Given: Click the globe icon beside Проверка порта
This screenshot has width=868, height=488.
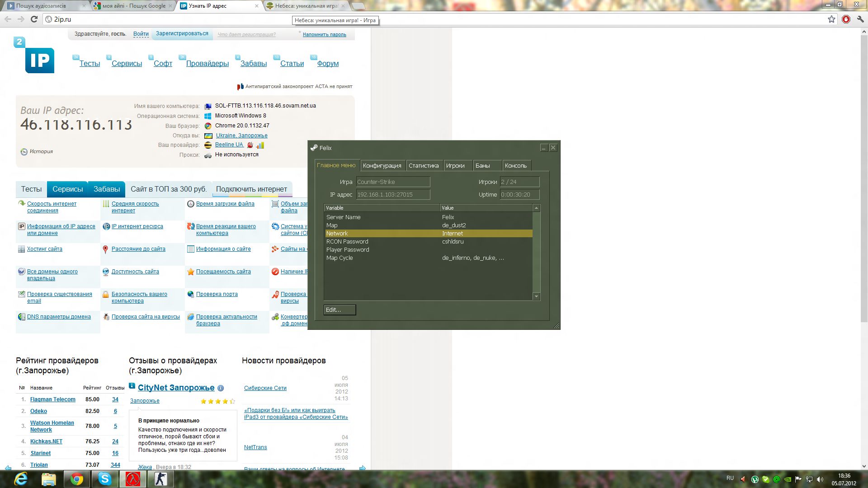Looking at the screenshot, I should click(191, 294).
